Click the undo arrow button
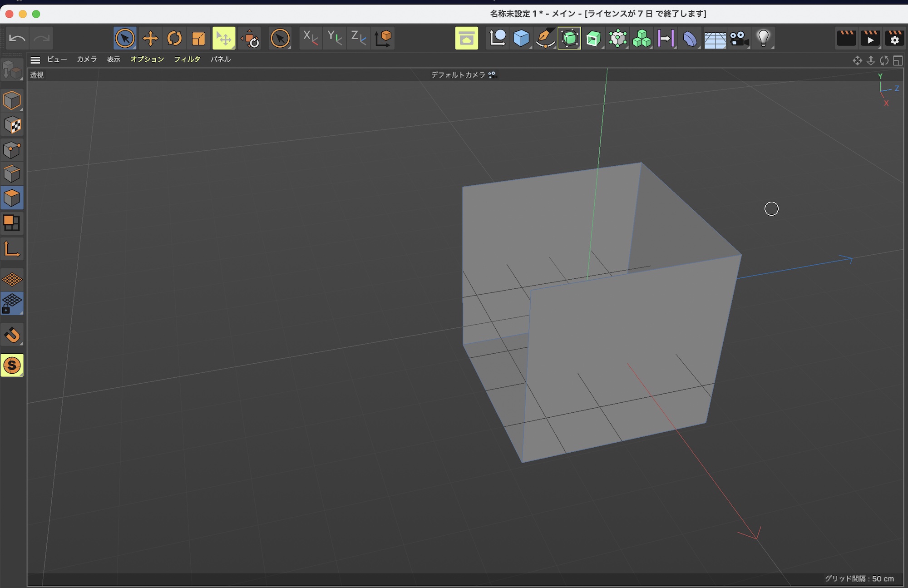 [x=17, y=39]
